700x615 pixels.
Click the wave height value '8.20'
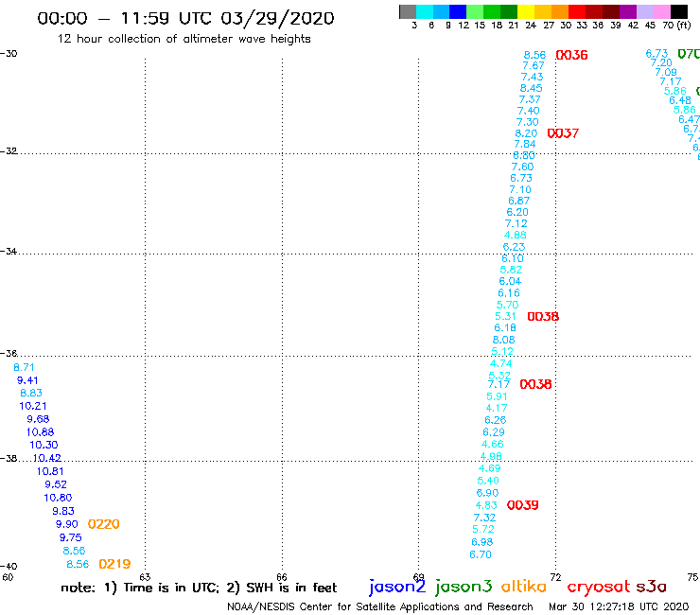click(526, 133)
